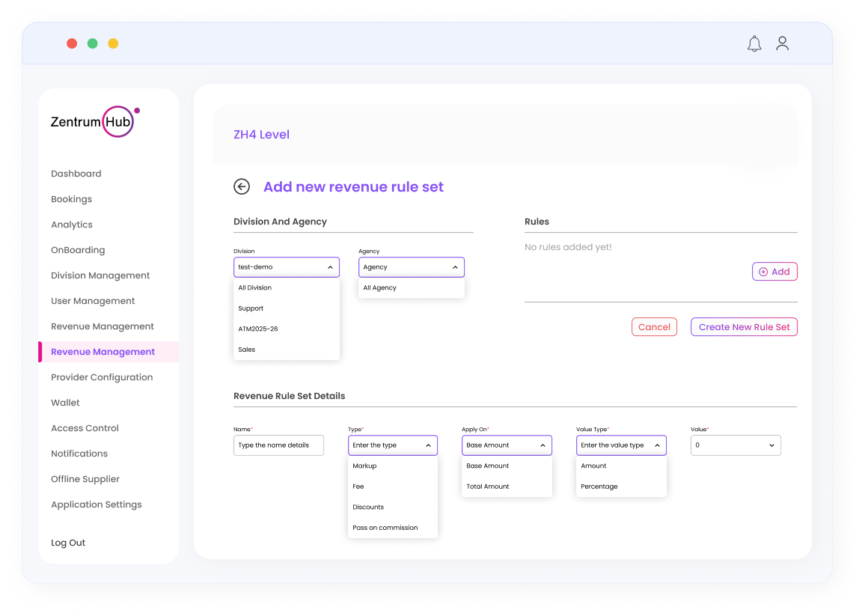Click Log Out in the sidebar
This screenshot has width=865, height=616.
68,543
